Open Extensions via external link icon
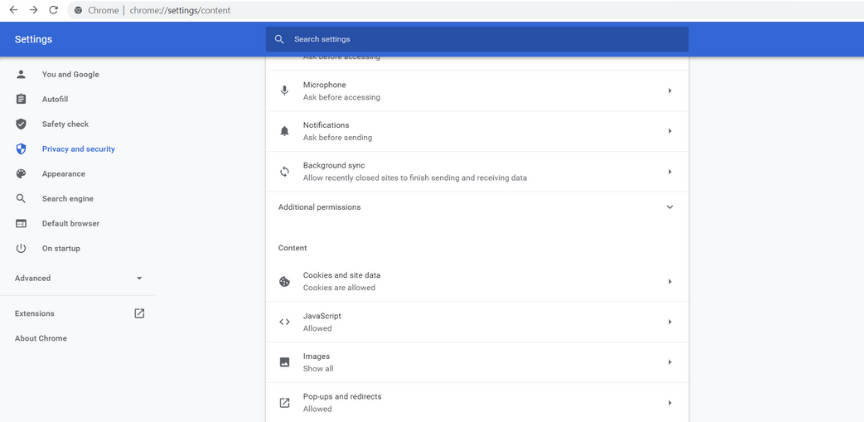 (139, 313)
